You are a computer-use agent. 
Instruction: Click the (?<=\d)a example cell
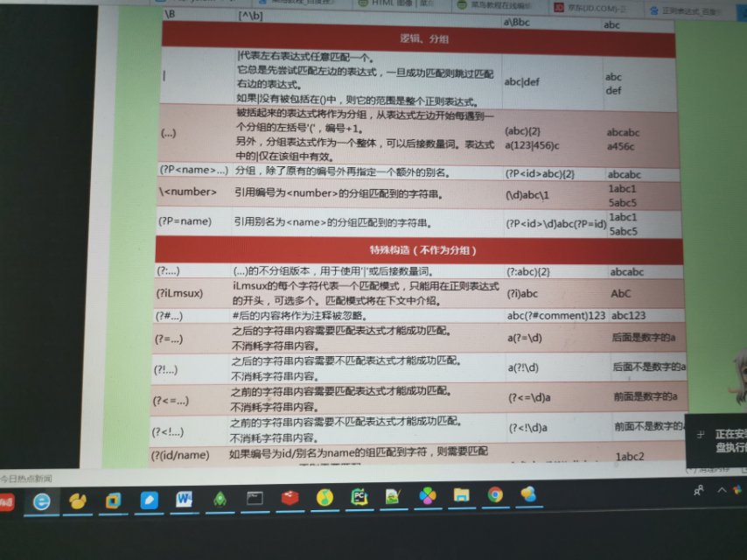pos(529,397)
